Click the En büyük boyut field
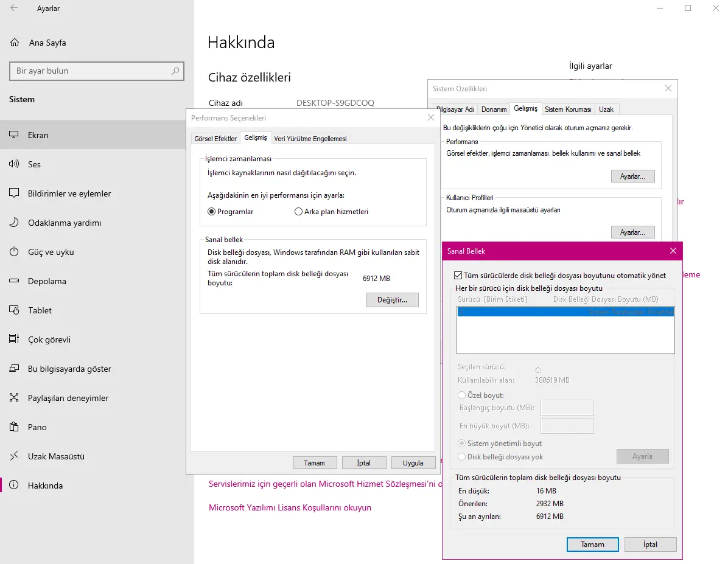 567,426
